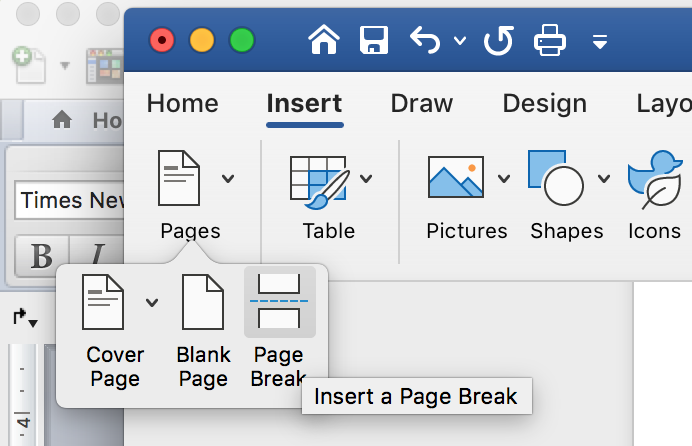
Task: Click the templates gallery icon in the background window
Action: (105, 66)
